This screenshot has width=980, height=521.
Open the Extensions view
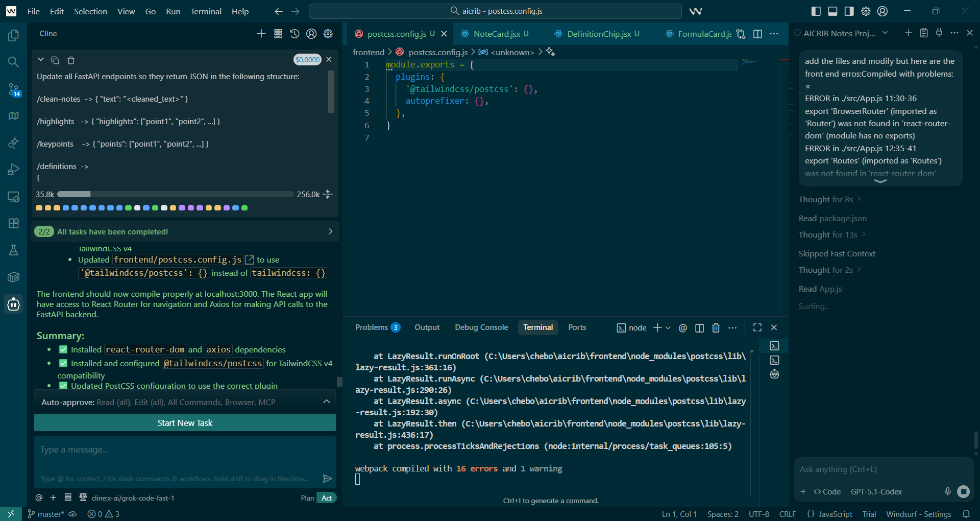click(x=14, y=223)
